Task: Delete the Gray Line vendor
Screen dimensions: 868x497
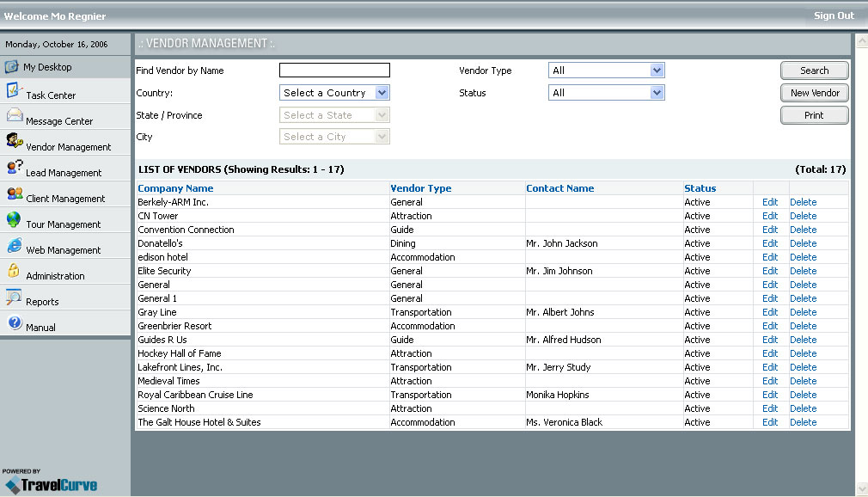Action: tap(804, 312)
